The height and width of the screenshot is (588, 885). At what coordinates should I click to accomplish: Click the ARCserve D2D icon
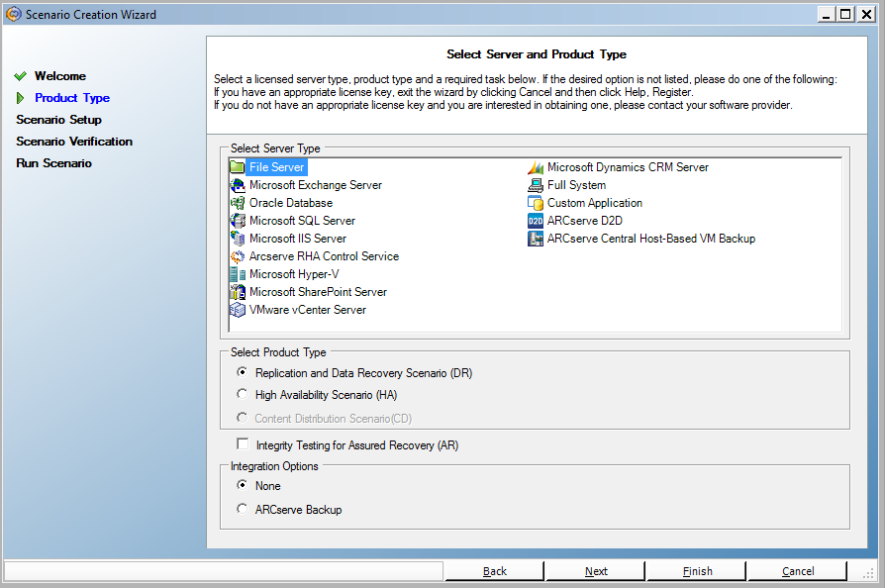(536, 221)
